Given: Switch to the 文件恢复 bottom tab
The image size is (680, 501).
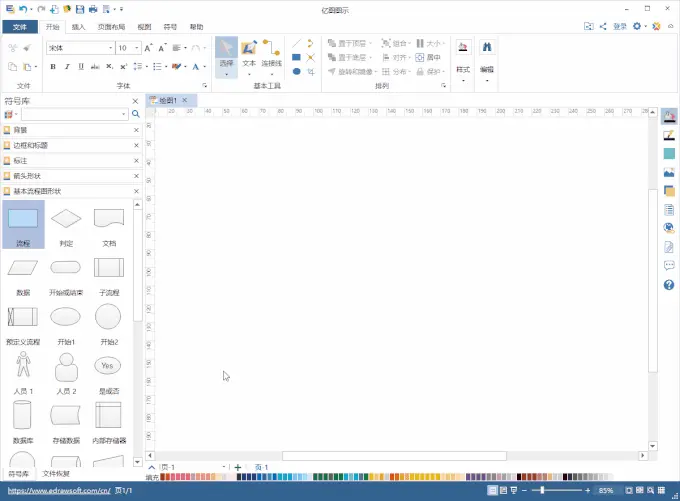Looking at the screenshot, I should click(56, 474).
